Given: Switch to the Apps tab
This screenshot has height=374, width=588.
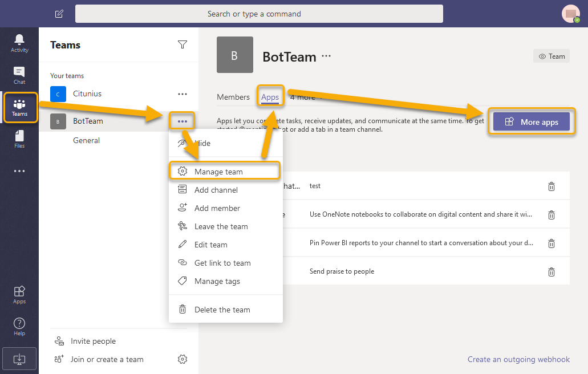Looking at the screenshot, I should click(270, 97).
